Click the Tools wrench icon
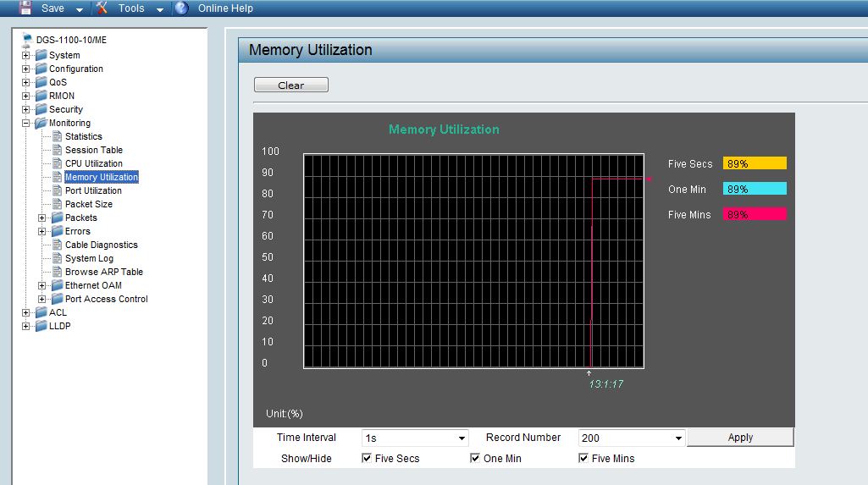This screenshot has width=868, height=485. [x=102, y=8]
